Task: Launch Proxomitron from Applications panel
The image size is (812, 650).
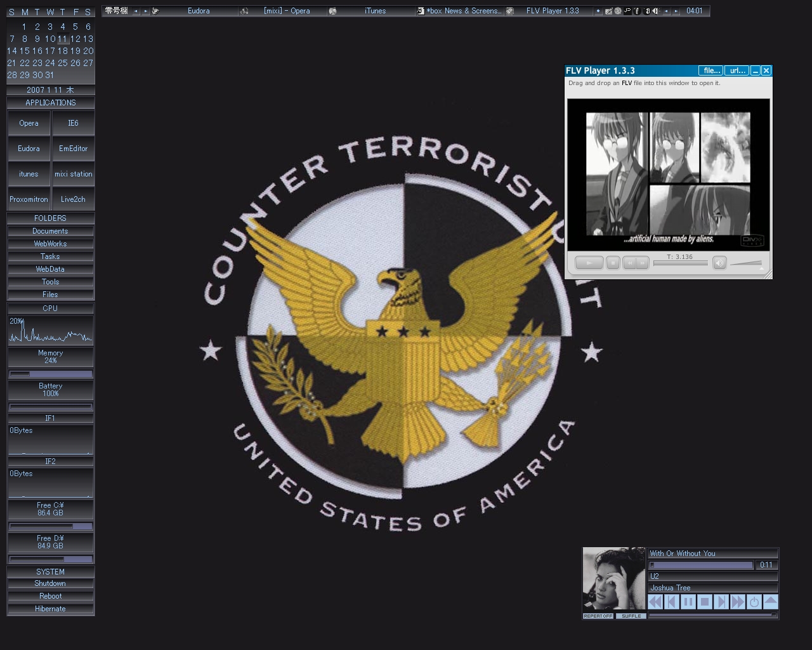Action: point(29,199)
